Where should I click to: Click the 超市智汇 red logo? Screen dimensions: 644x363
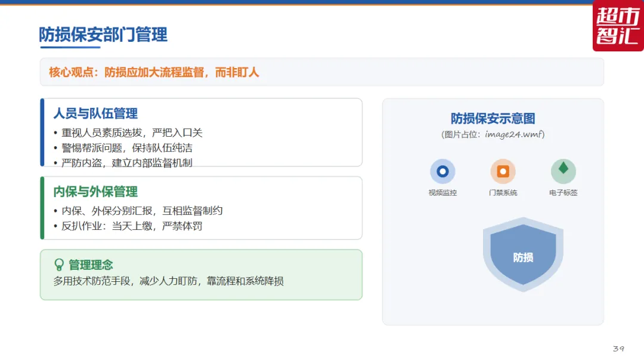click(618, 26)
